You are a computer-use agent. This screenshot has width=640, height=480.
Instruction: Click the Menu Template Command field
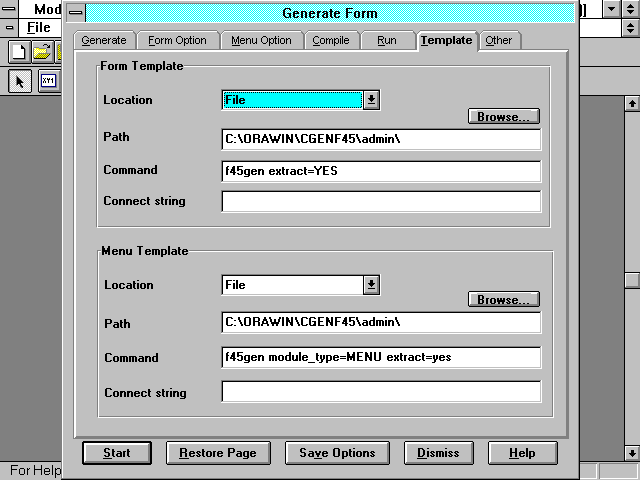[x=381, y=358]
